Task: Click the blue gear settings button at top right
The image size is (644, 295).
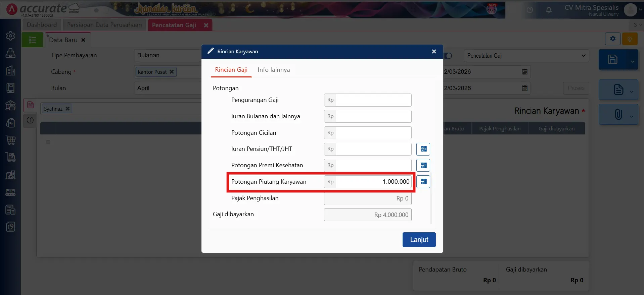Action: pos(613,39)
